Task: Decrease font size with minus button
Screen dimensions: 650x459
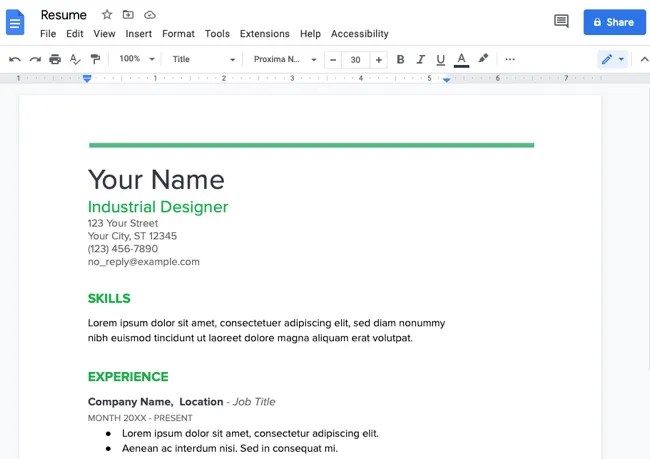Action: click(333, 60)
